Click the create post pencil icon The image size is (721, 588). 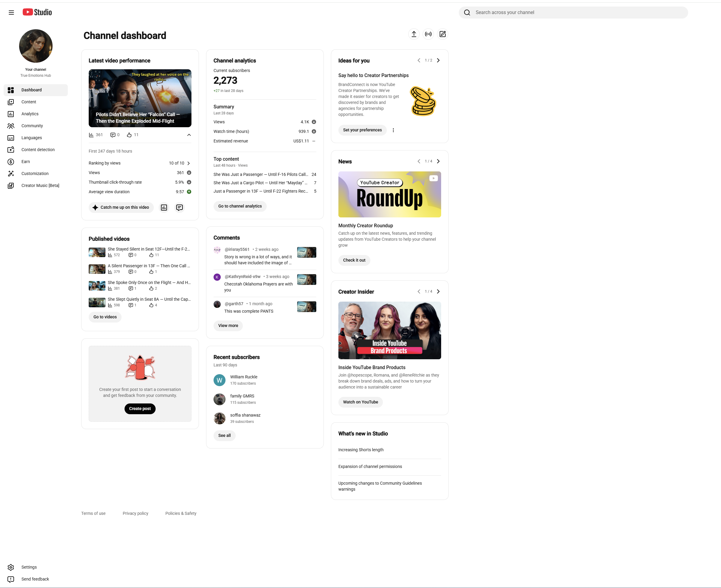443,34
